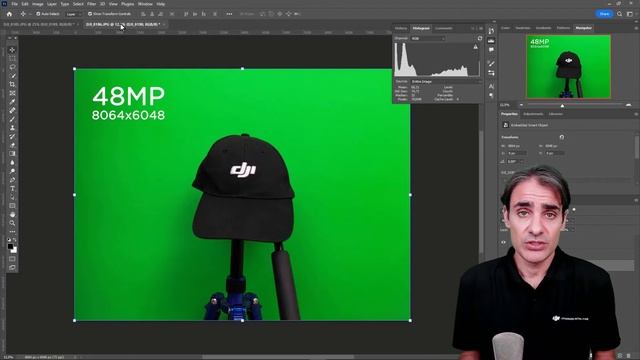Select the Object Selection wand tool
This screenshot has height=360, width=640.
pos(12,76)
